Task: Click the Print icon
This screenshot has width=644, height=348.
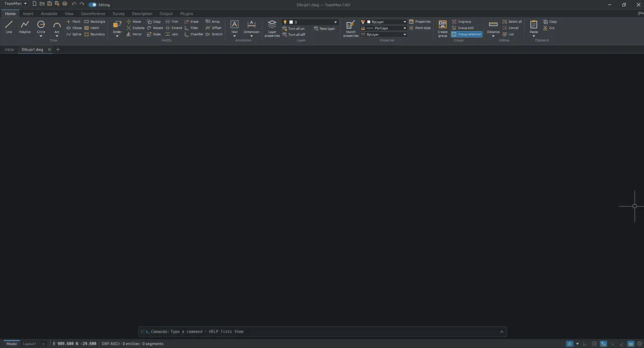Action: pyautogui.click(x=64, y=4)
